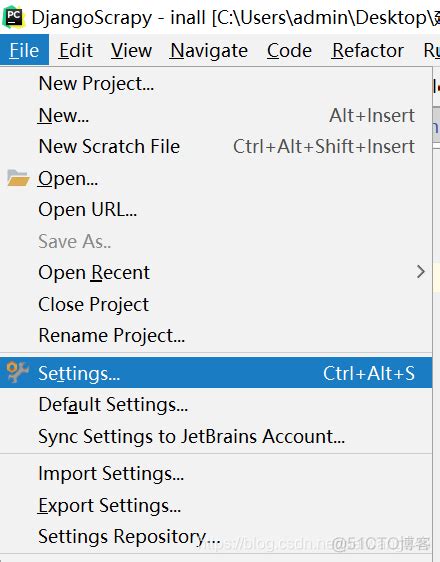Image resolution: width=440 pixels, height=562 pixels.
Task: Click the folder icon beside Open
Action: click(18, 178)
